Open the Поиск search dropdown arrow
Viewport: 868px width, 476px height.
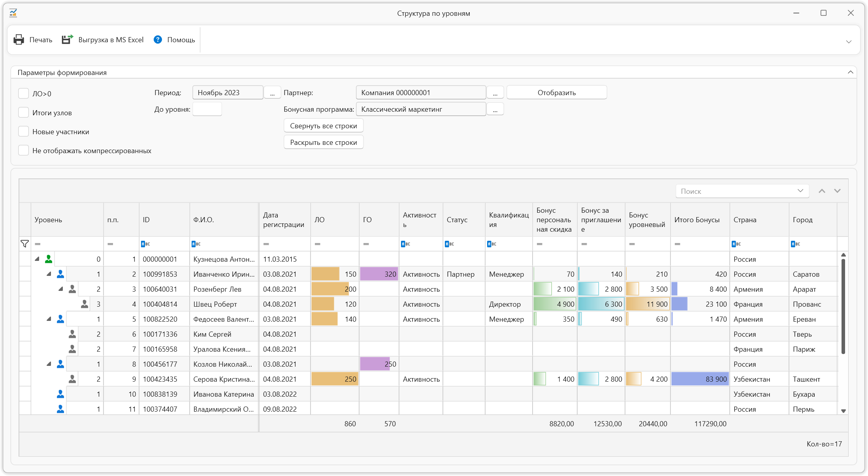800,191
